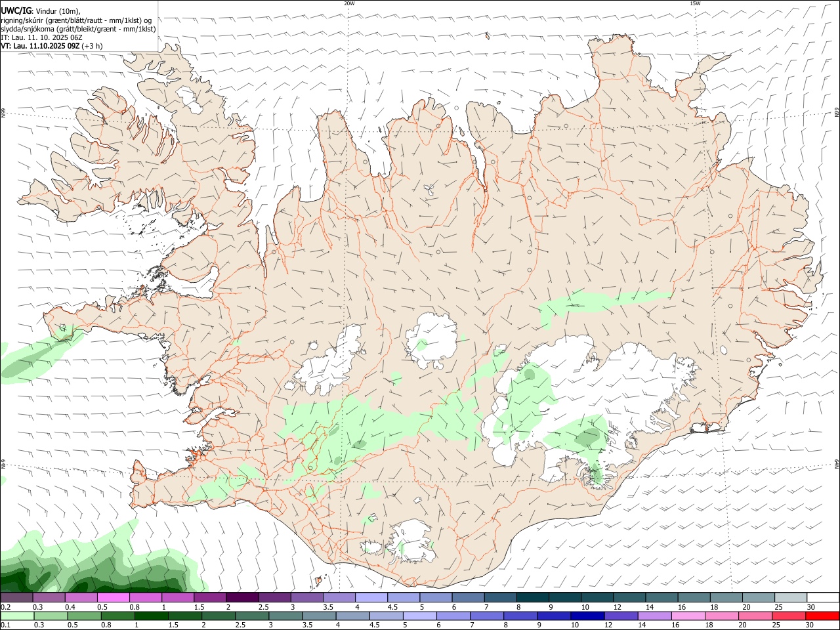This screenshot has height=630, width=840.
Task: Click the '4.5' value label under upper legend row
Action: tap(392, 607)
